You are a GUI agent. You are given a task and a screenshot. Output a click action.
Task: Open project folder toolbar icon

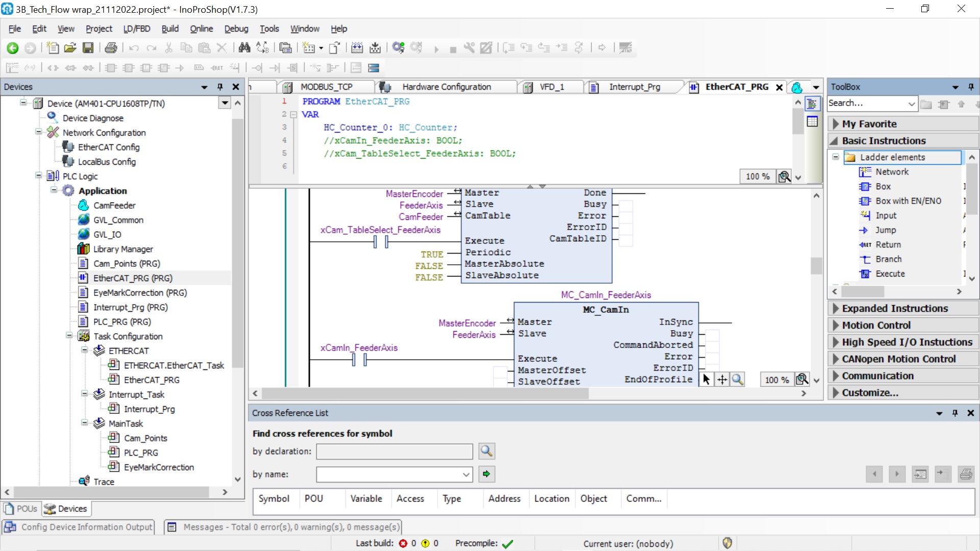[70, 48]
